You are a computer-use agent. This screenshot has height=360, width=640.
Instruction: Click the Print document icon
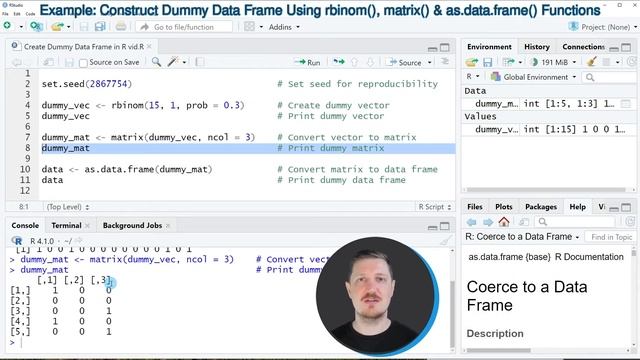point(121,27)
